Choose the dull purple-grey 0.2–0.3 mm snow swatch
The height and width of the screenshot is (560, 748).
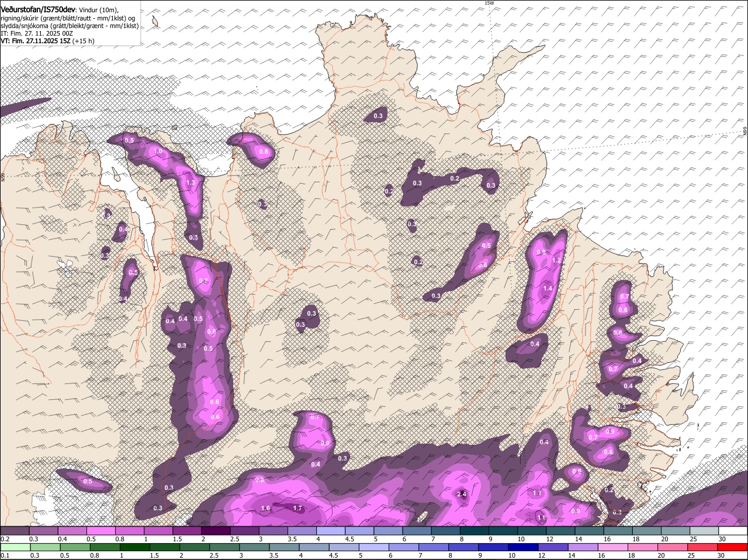[x=15, y=531]
